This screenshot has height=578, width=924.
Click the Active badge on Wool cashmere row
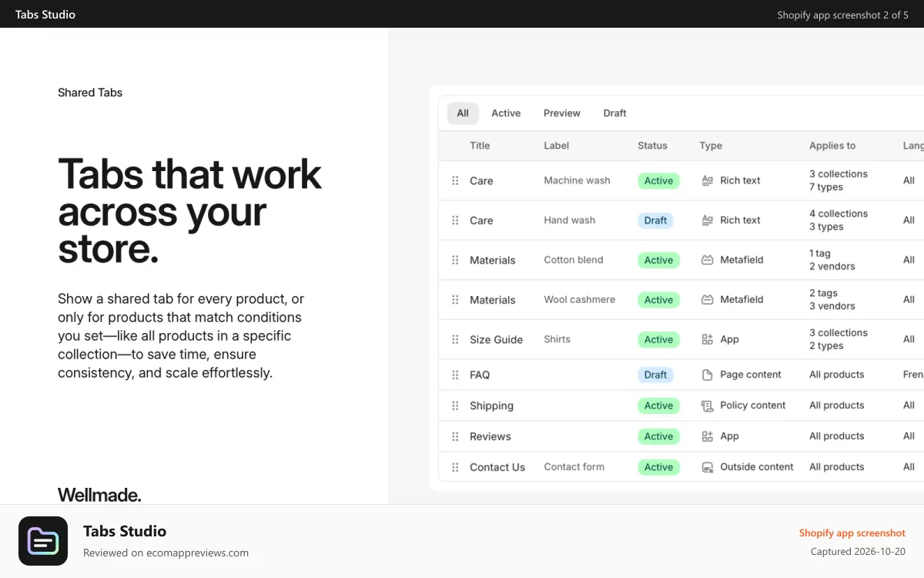pyautogui.click(x=658, y=300)
